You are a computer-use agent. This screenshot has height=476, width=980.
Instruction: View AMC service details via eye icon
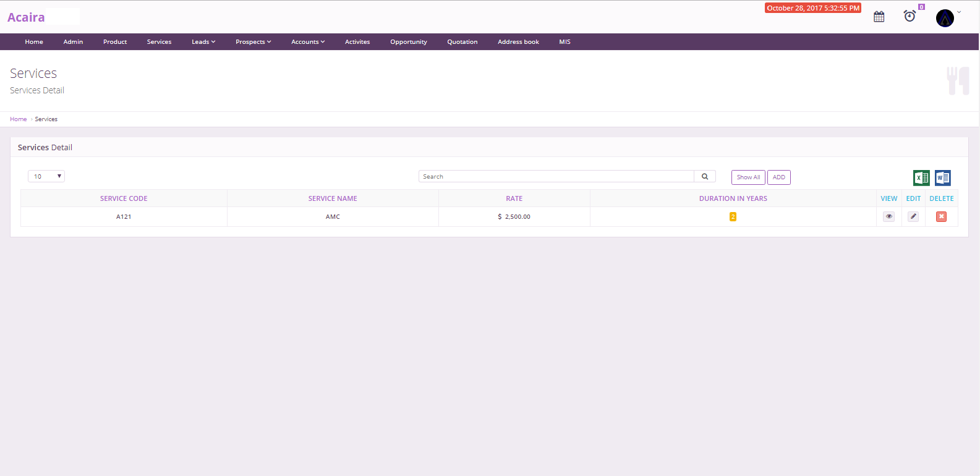click(888, 216)
